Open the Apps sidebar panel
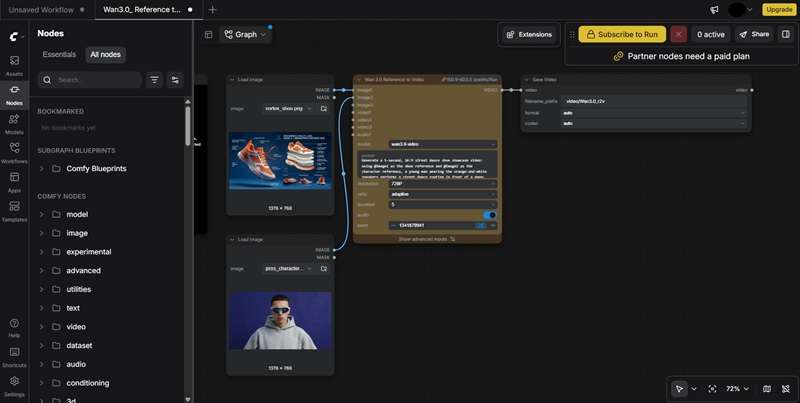The height and width of the screenshot is (403, 800). click(14, 182)
